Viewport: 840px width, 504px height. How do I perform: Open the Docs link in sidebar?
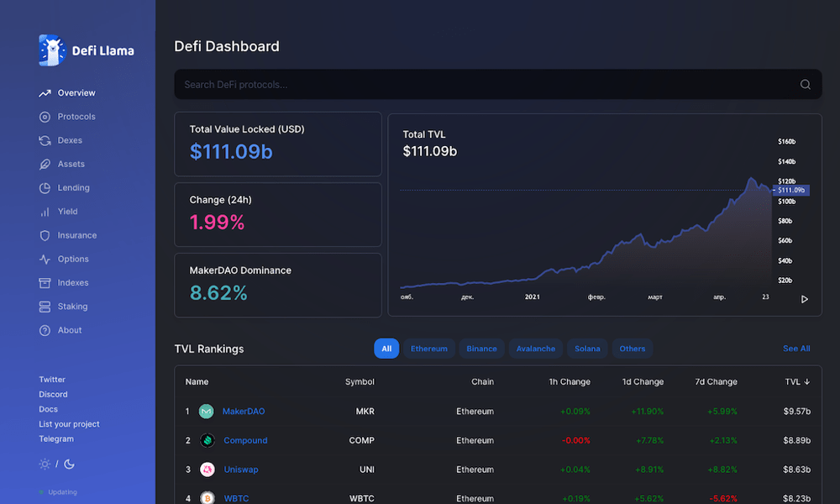click(x=48, y=409)
